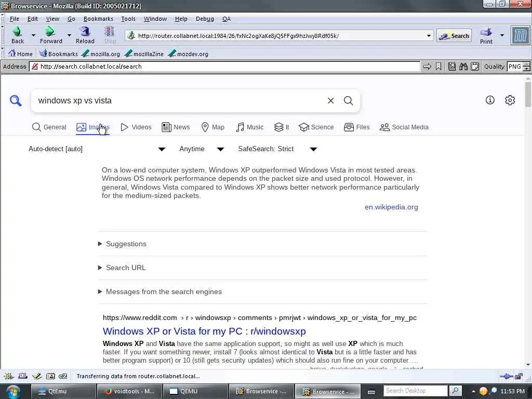Expand Messages from the search engines
This screenshot has height=399, width=532.
pos(160,292)
